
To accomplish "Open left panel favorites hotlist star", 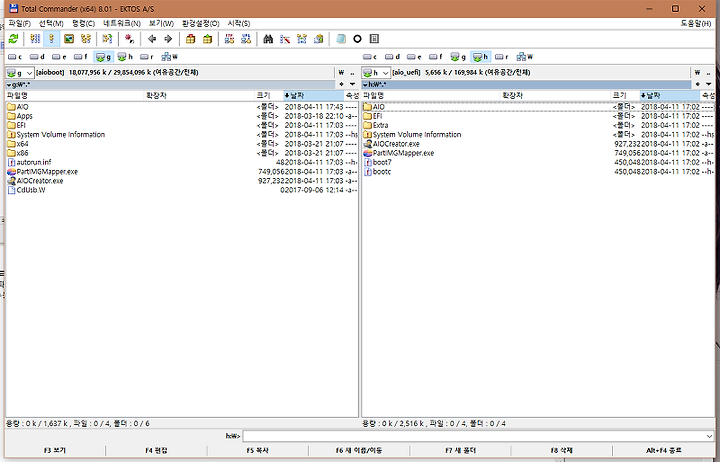I will [341, 85].
